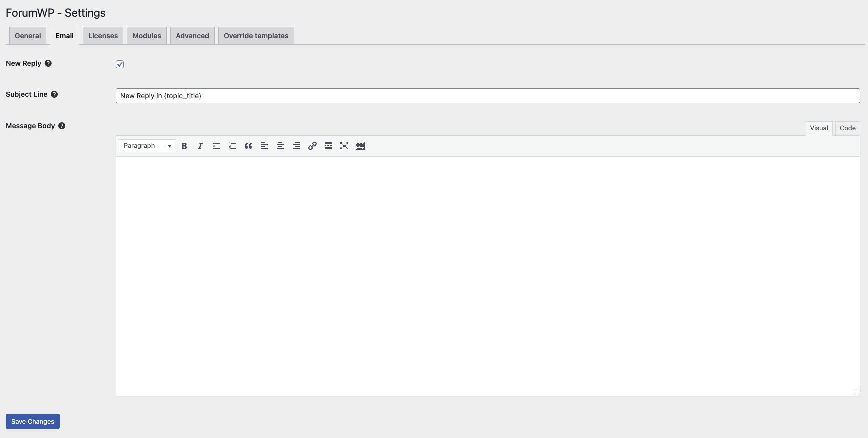This screenshot has width=868, height=438.
Task: Click the Subject Line text field
Action: coord(488,96)
